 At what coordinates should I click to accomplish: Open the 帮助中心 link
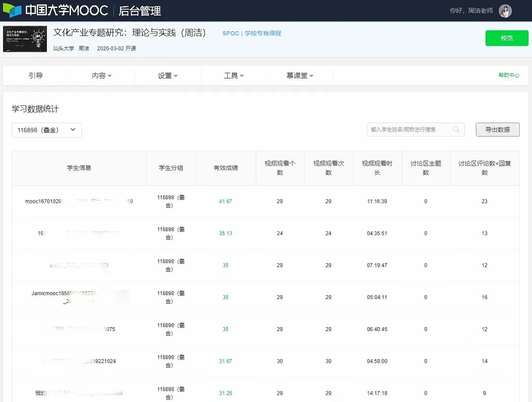tap(508, 75)
